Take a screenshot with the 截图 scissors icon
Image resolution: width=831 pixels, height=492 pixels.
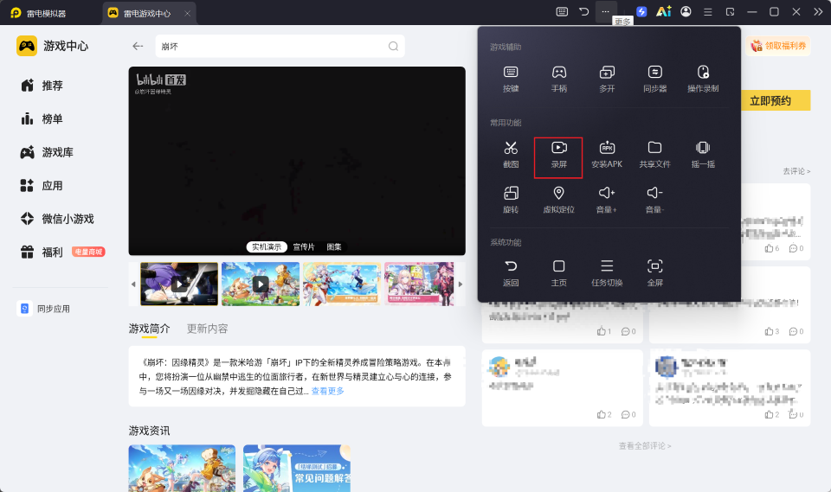pos(510,154)
